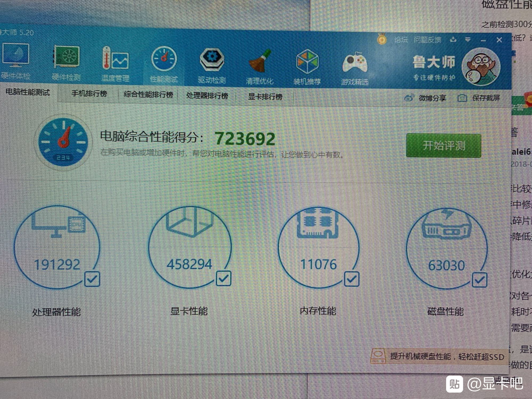Click the hard disk icon in promo banner
The image size is (532, 399).
pyautogui.click(x=378, y=356)
